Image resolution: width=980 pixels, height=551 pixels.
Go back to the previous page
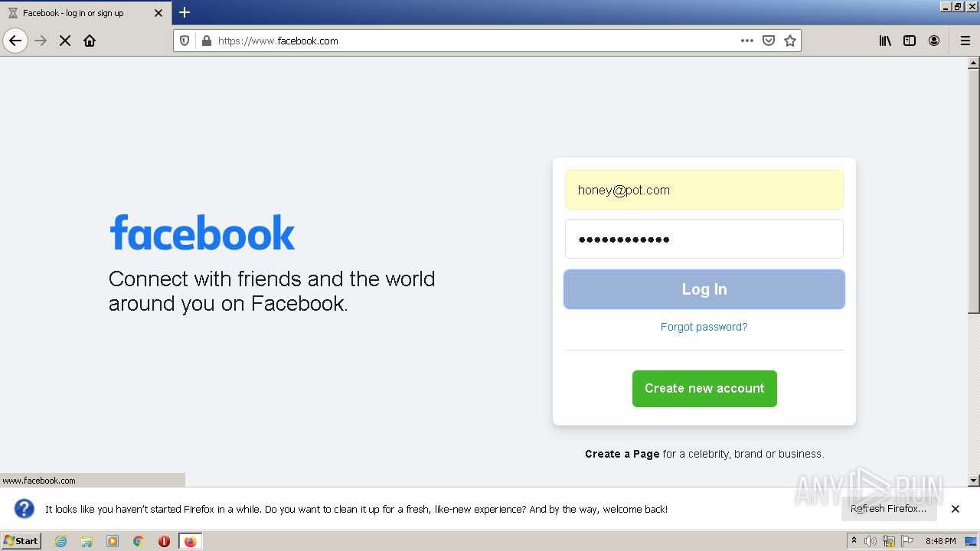(x=15, y=41)
